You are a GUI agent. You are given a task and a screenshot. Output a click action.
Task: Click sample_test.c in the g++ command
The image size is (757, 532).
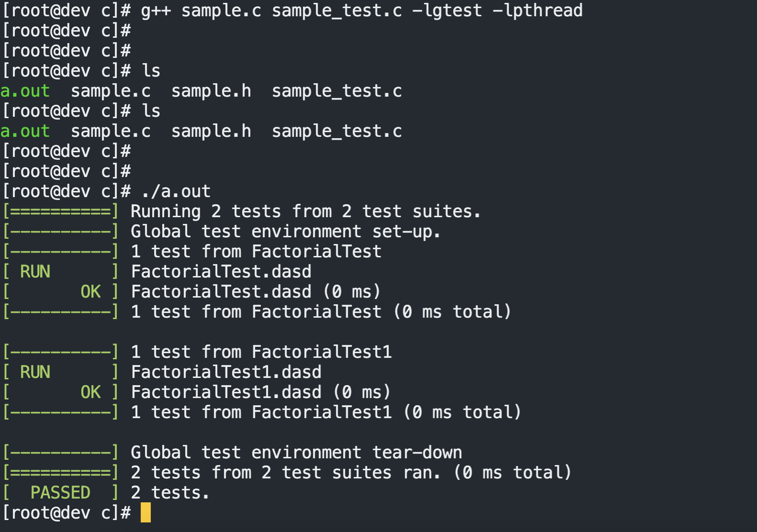point(337,11)
